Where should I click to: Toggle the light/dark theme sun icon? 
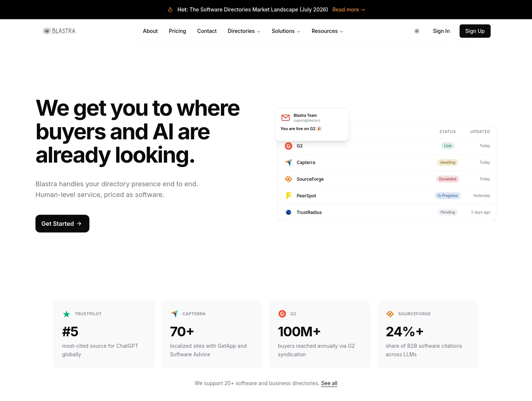click(417, 31)
